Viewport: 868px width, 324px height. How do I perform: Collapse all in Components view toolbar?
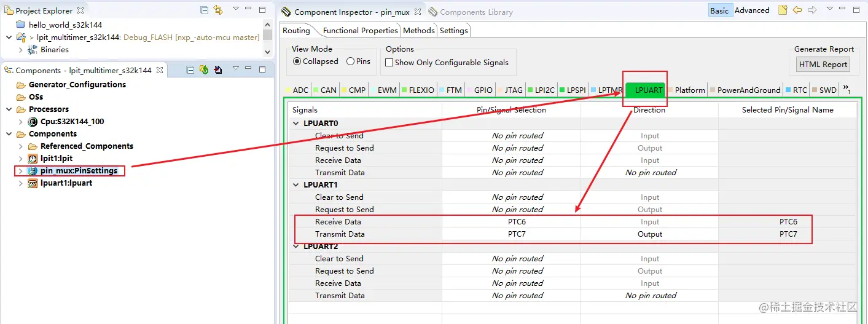click(x=190, y=70)
